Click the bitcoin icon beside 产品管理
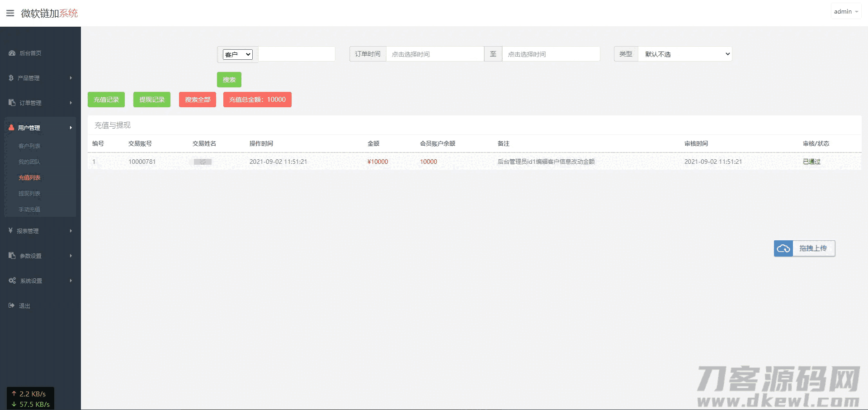 [11, 78]
